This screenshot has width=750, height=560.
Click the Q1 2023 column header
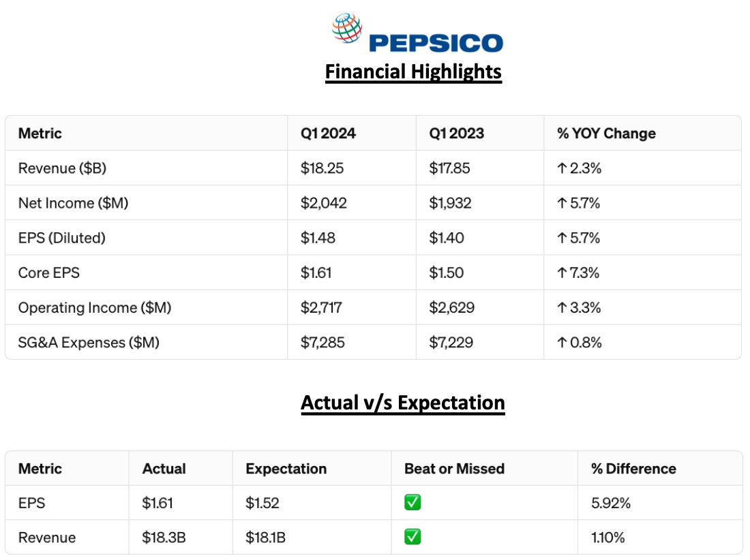[x=456, y=133]
